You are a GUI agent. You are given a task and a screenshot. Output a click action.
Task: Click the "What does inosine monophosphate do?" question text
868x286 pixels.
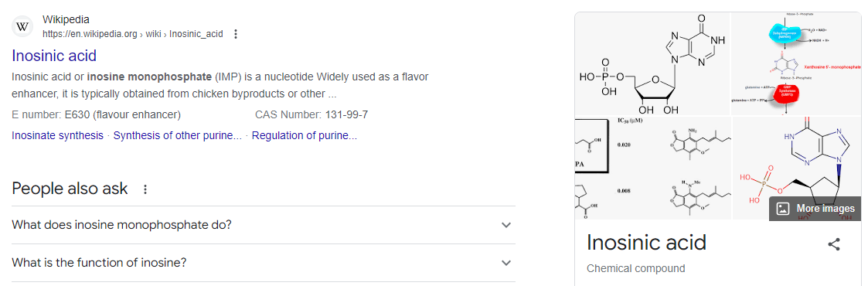(x=122, y=225)
